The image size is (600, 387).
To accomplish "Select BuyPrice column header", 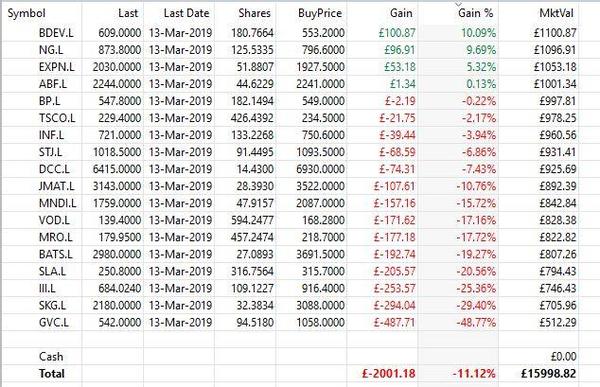I will coord(320,13).
